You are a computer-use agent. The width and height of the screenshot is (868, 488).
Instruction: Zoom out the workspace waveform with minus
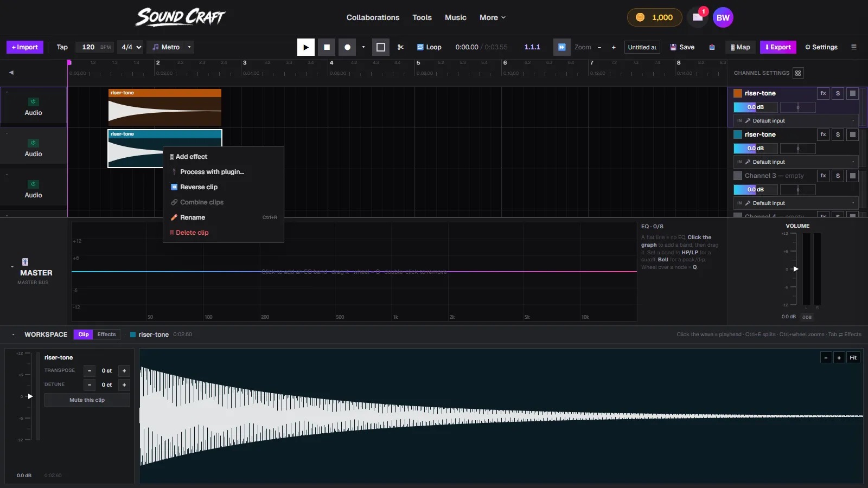coord(826,358)
